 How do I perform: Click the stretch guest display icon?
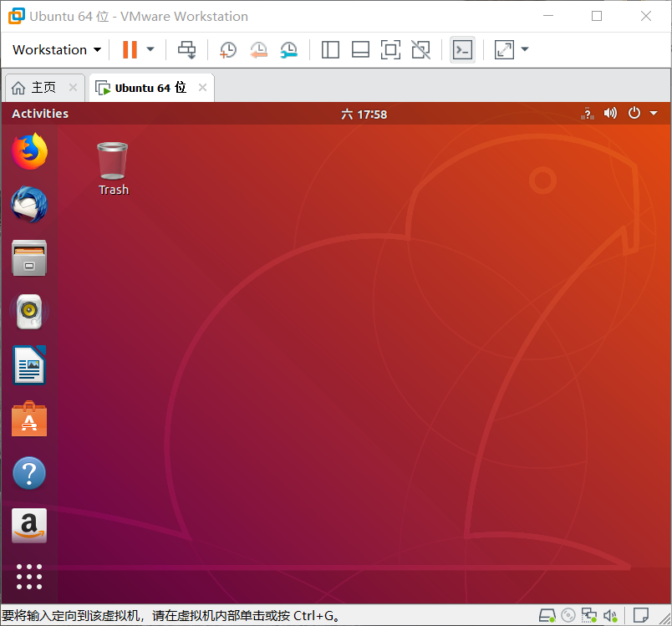505,49
